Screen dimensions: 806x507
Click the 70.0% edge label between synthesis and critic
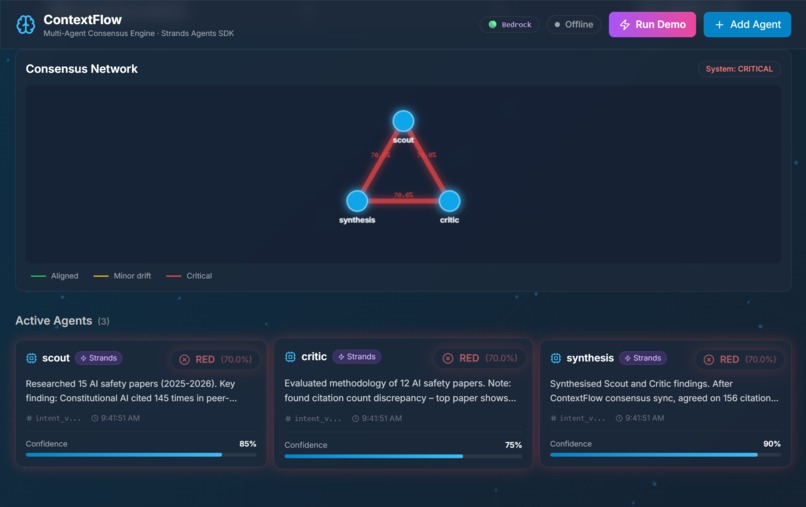coord(403,195)
